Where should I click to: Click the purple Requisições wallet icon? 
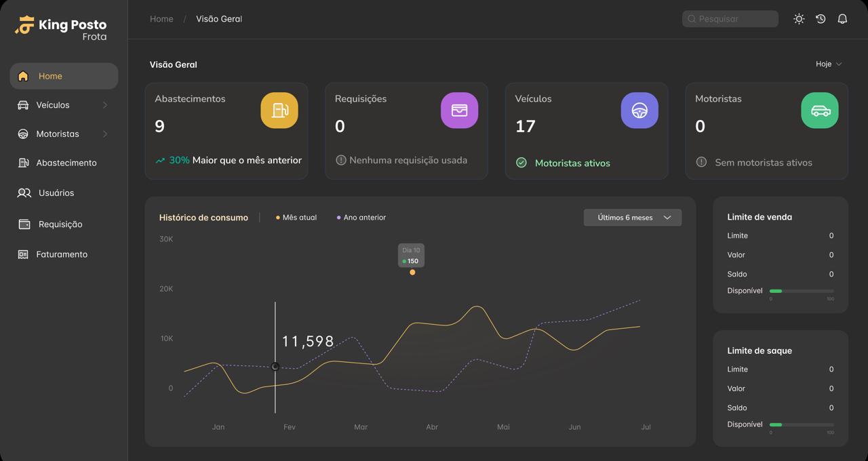(x=459, y=111)
